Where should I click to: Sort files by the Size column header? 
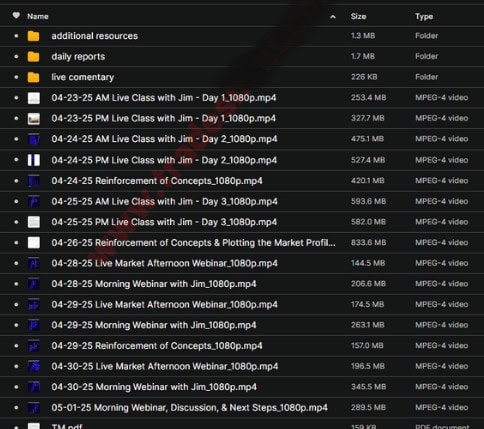point(358,16)
